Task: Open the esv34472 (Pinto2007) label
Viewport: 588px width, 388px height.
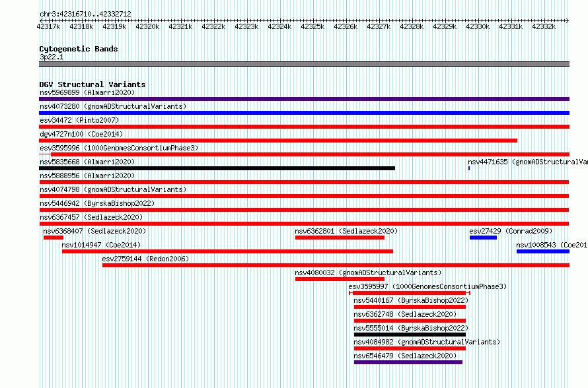Action: (x=79, y=120)
